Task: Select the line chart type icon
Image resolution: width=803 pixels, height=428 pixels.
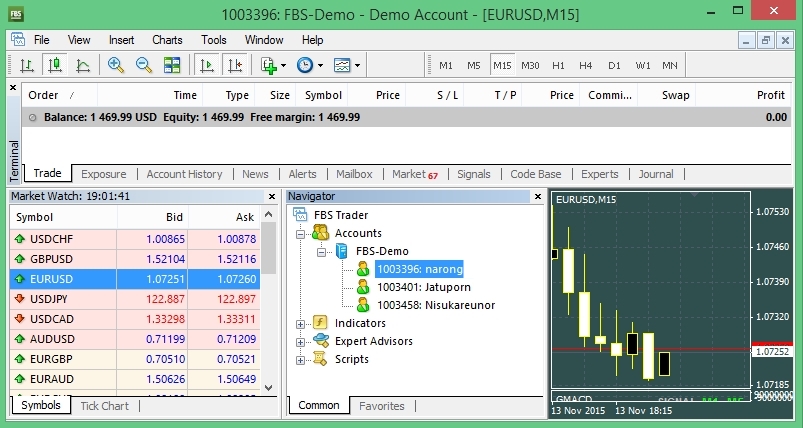Action: pyautogui.click(x=82, y=65)
